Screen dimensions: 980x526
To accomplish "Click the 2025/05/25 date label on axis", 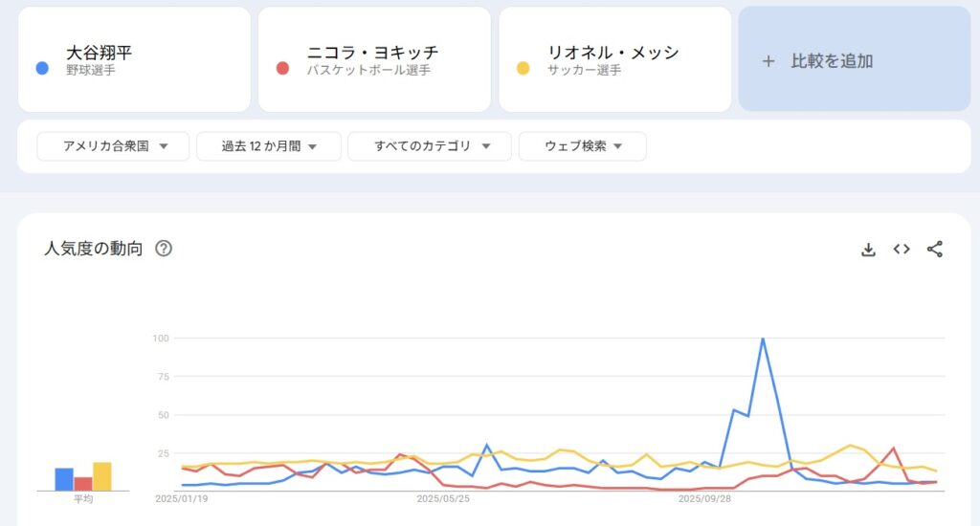I will [x=443, y=498].
